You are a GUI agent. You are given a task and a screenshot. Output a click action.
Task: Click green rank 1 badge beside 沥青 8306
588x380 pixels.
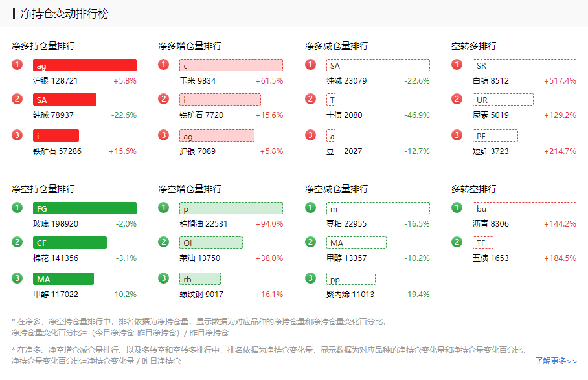457,208
